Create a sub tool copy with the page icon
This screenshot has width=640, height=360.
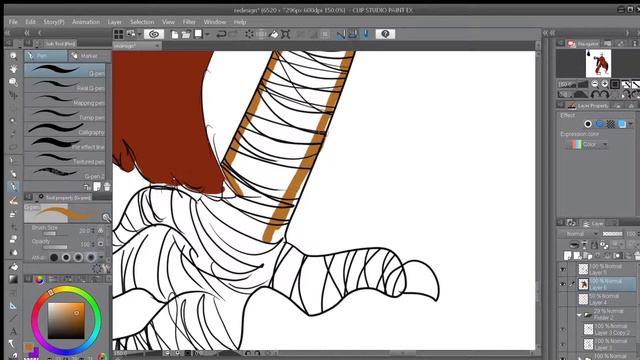97,187
